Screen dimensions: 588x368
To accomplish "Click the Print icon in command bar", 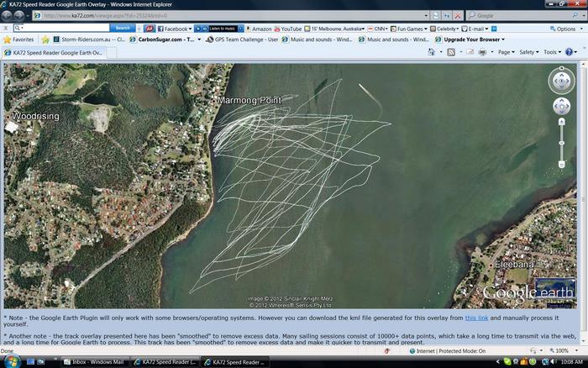I will coord(484,52).
